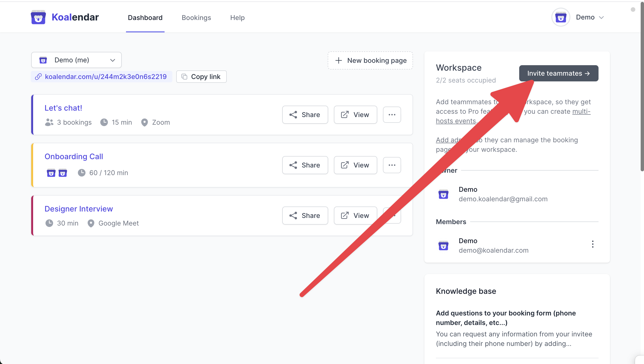The height and width of the screenshot is (364, 644).
Task: Click Invite teammates button
Action: (558, 73)
